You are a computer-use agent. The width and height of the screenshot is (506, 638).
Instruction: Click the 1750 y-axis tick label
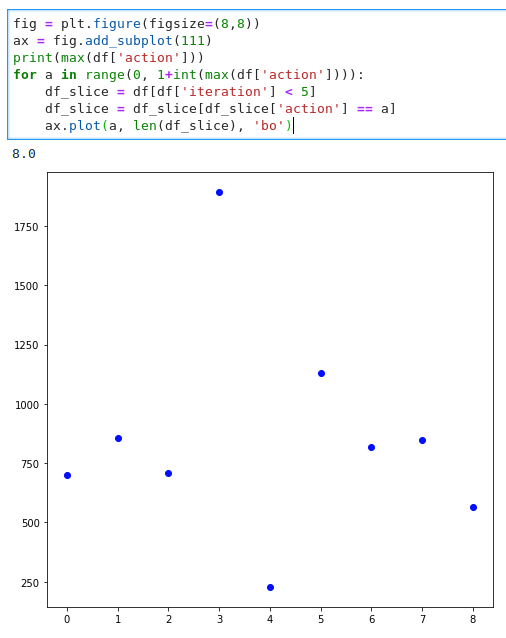(x=26, y=227)
